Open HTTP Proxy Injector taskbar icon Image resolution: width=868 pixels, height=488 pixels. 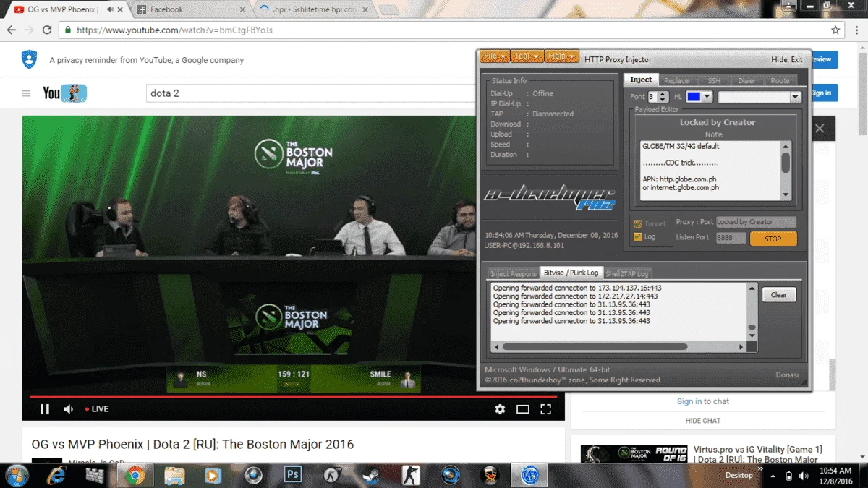(529, 475)
